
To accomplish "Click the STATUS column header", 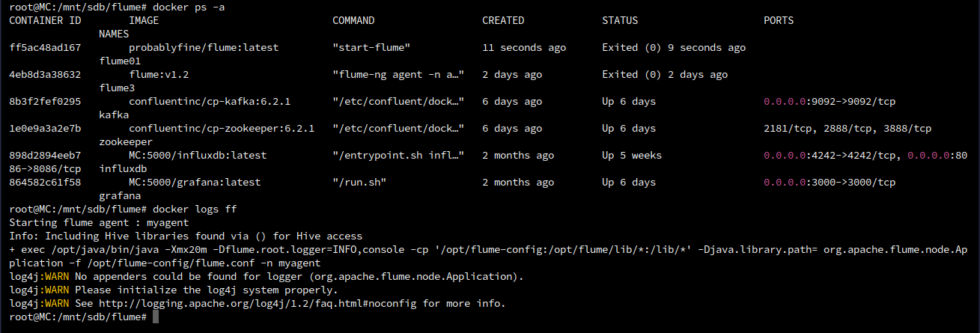I will click(620, 20).
